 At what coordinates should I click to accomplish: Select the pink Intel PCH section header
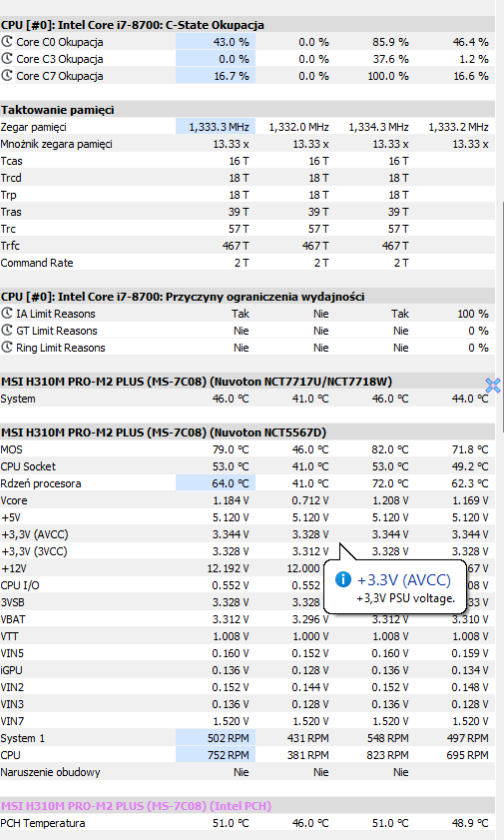[248, 806]
